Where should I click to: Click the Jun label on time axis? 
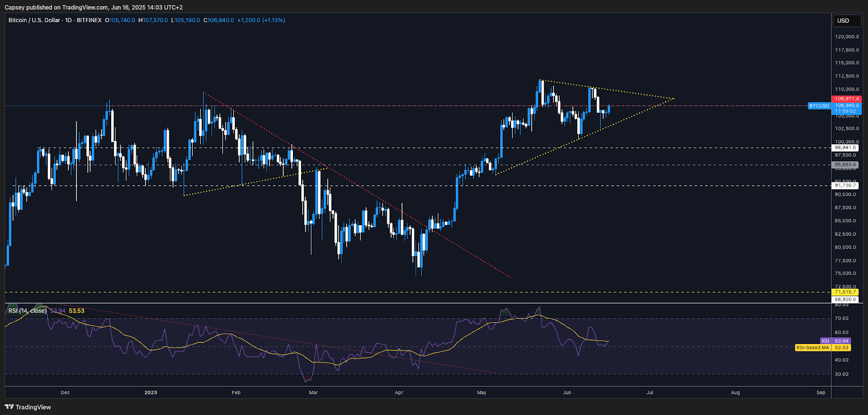[x=567, y=392]
